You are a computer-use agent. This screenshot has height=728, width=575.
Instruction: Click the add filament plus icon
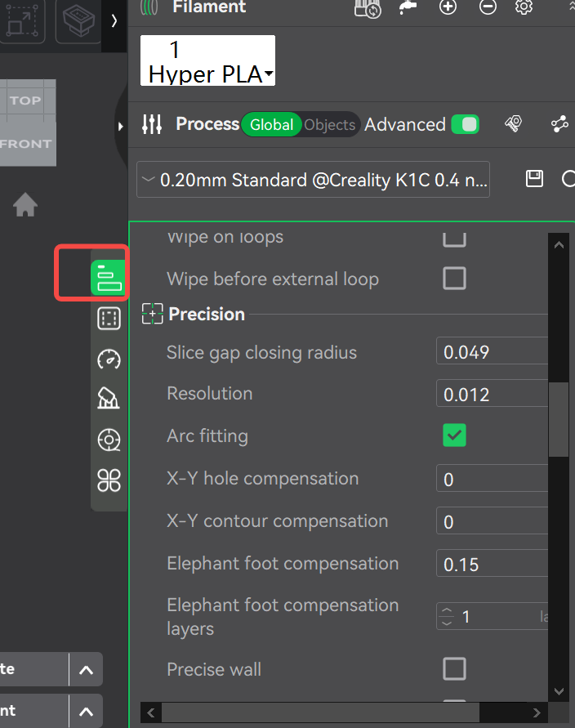[448, 7]
